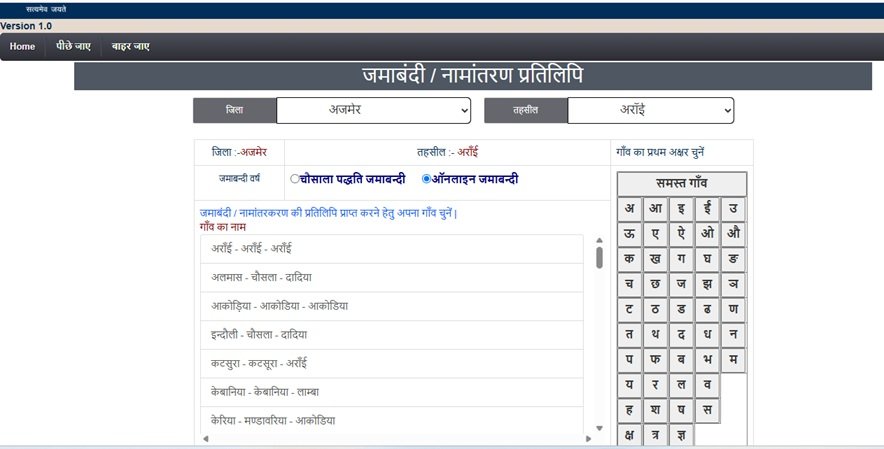Click the अ letter key
Screen dimensions: 884x449
[x=629, y=209]
